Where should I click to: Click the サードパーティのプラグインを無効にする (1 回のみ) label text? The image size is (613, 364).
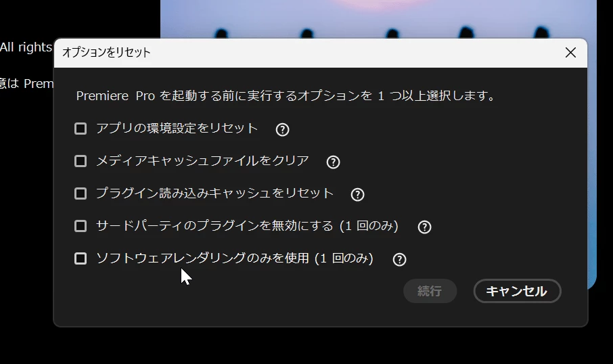247,226
